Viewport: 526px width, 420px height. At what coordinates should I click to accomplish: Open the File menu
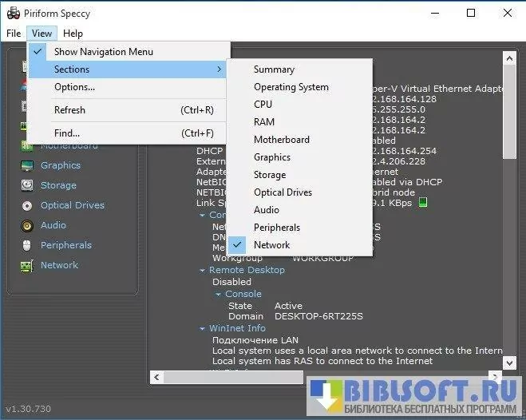pos(14,34)
